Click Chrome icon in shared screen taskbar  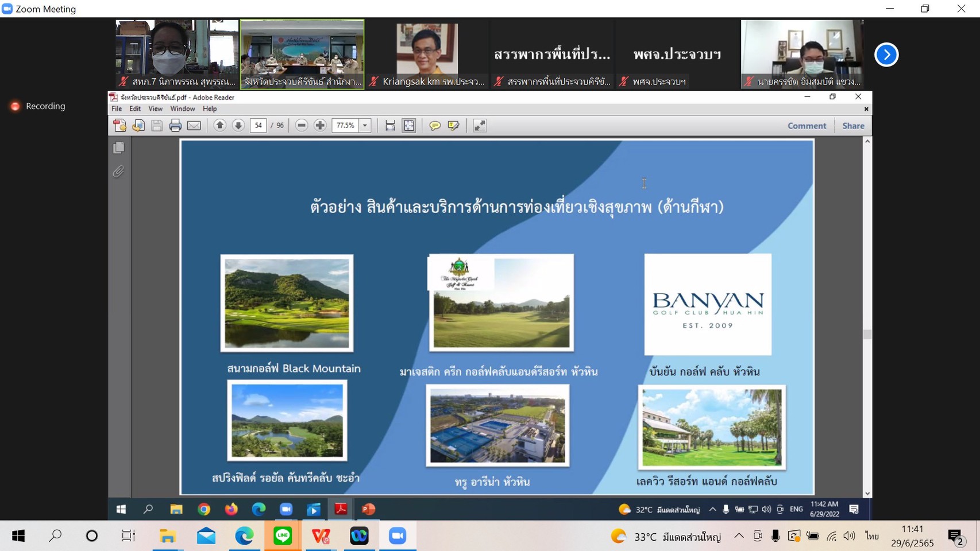204,509
